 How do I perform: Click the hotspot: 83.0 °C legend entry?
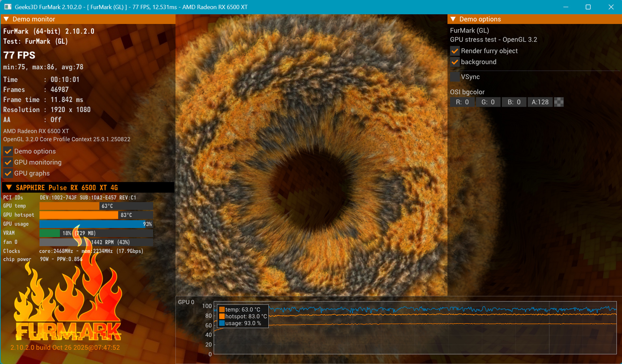coord(243,316)
